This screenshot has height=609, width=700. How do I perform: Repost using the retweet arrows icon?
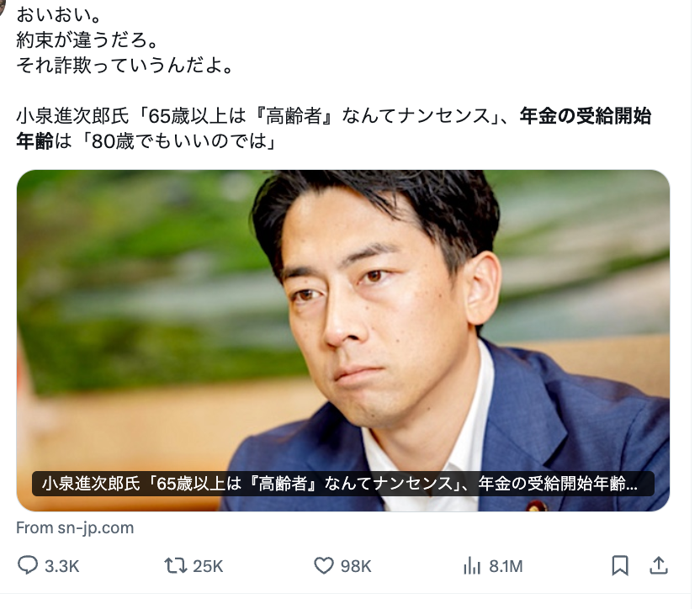(176, 565)
